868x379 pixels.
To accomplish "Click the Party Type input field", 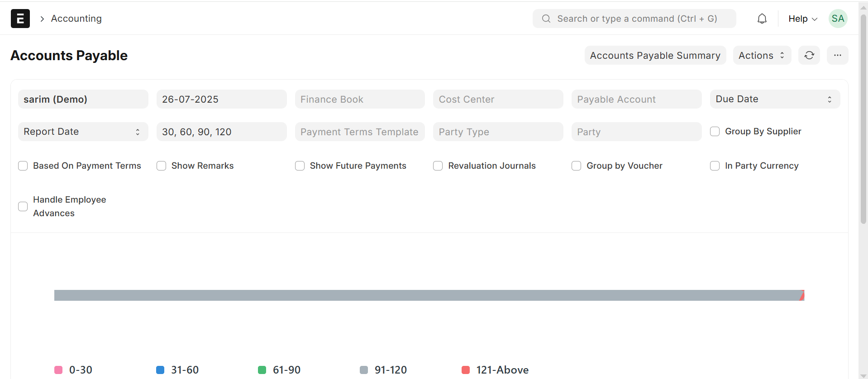I will (498, 132).
